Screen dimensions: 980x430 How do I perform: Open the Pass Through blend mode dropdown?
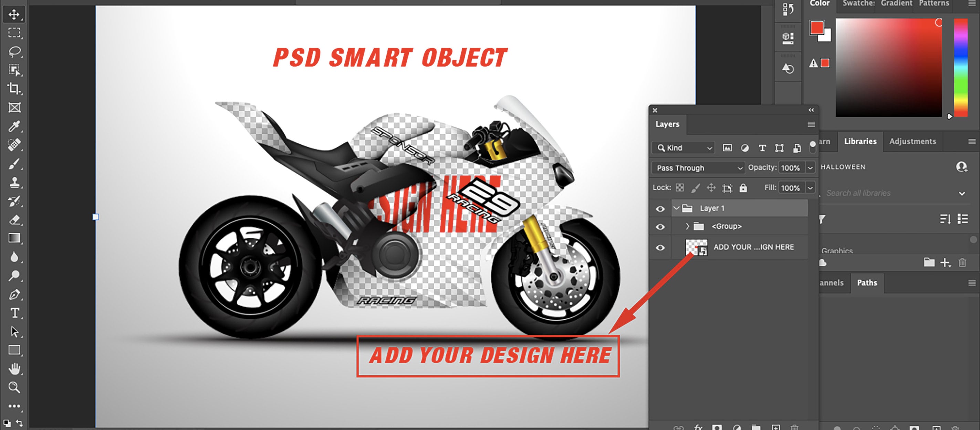click(x=698, y=167)
